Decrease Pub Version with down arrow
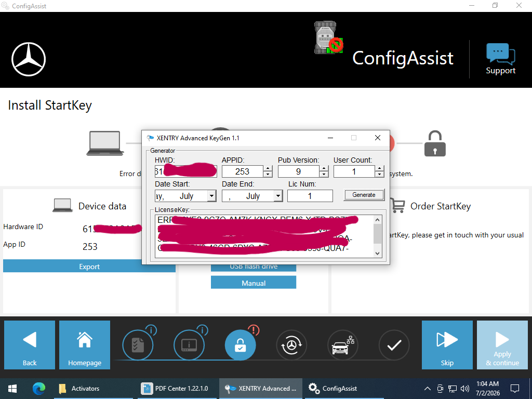The image size is (532, 399). click(324, 175)
